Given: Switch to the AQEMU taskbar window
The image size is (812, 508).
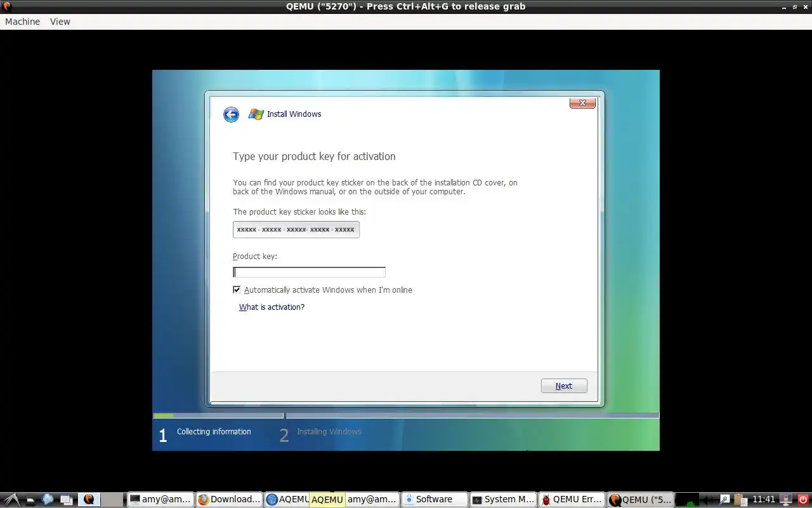Looking at the screenshot, I should click(287, 500).
